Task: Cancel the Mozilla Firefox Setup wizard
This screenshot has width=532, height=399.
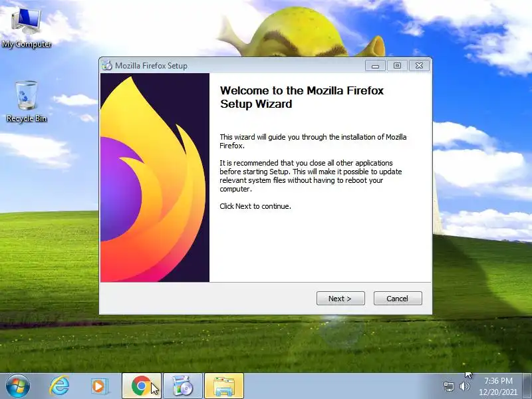Action: tap(398, 298)
